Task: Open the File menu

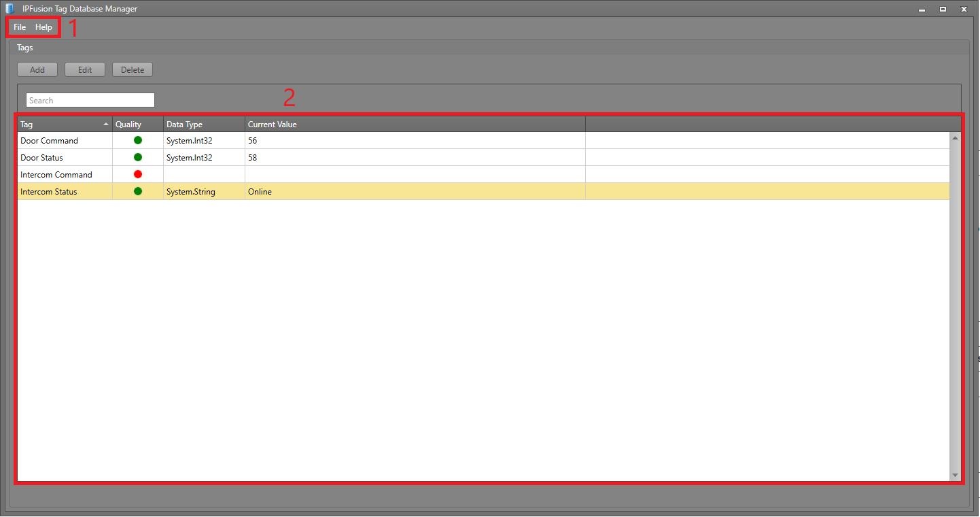Action: [x=20, y=27]
